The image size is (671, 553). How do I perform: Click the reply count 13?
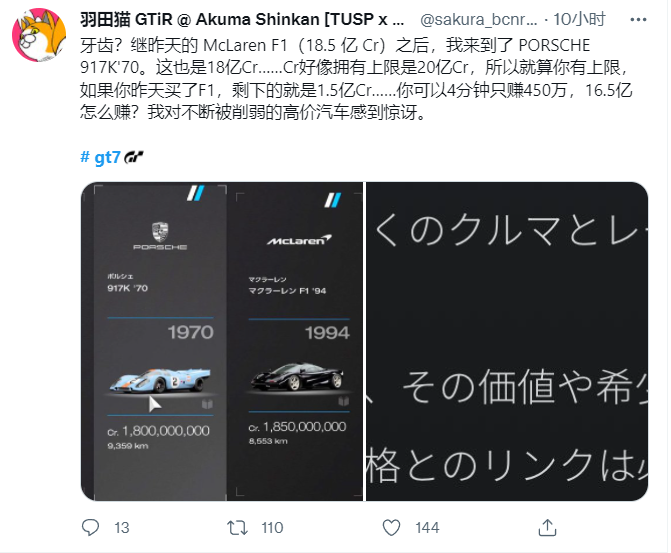[122, 528]
